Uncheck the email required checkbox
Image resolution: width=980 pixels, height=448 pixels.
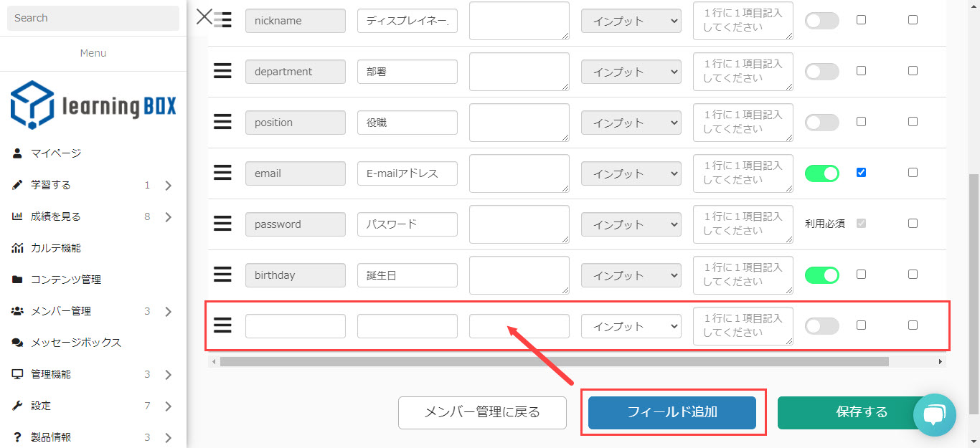coord(861,172)
